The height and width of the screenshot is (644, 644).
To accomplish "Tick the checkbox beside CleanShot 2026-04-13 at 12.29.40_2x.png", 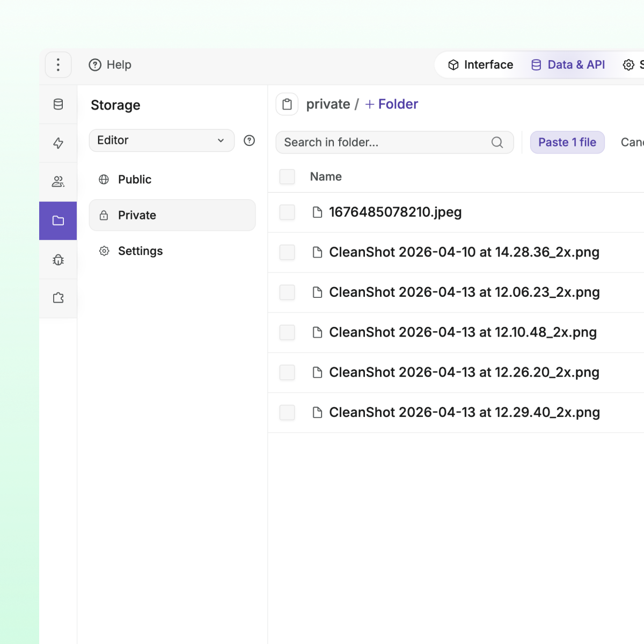I will (x=287, y=413).
